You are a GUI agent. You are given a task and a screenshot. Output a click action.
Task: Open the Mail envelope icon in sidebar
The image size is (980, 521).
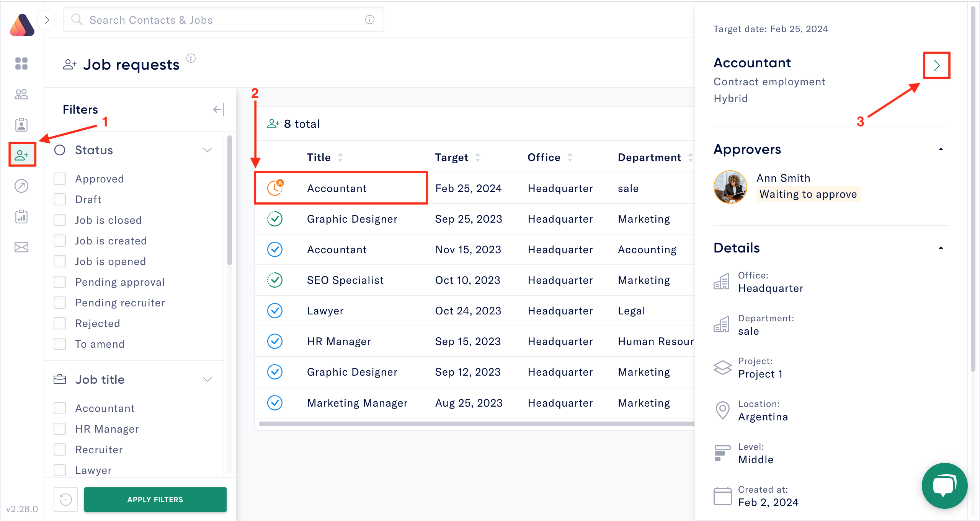click(x=22, y=247)
